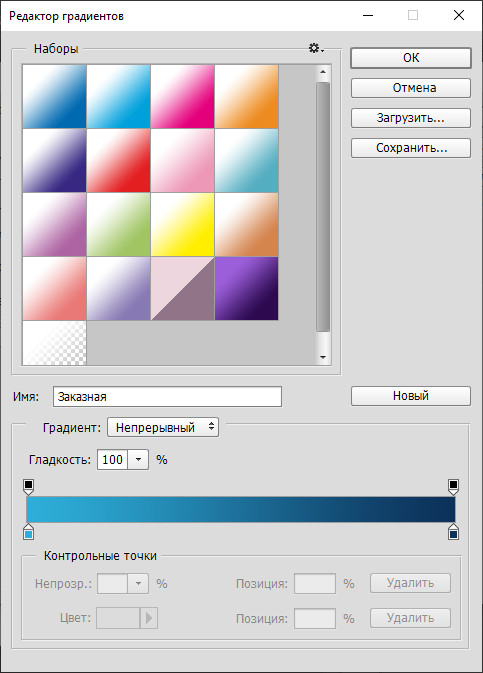Choose the red gradient preset
483x673 pixels.
[118, 161]
